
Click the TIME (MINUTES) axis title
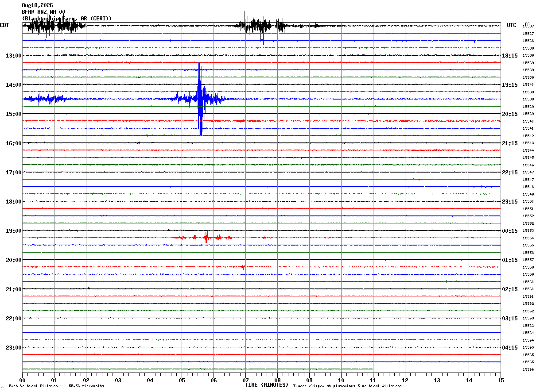[267, 385]
